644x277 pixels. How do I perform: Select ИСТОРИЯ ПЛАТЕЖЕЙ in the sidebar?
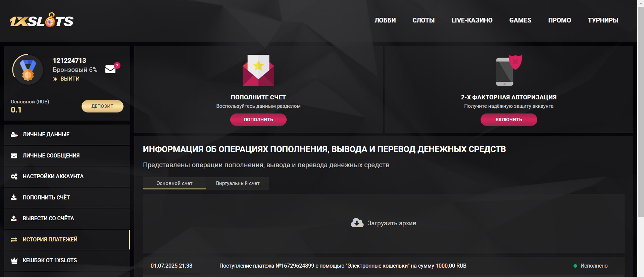click(67, 240)
